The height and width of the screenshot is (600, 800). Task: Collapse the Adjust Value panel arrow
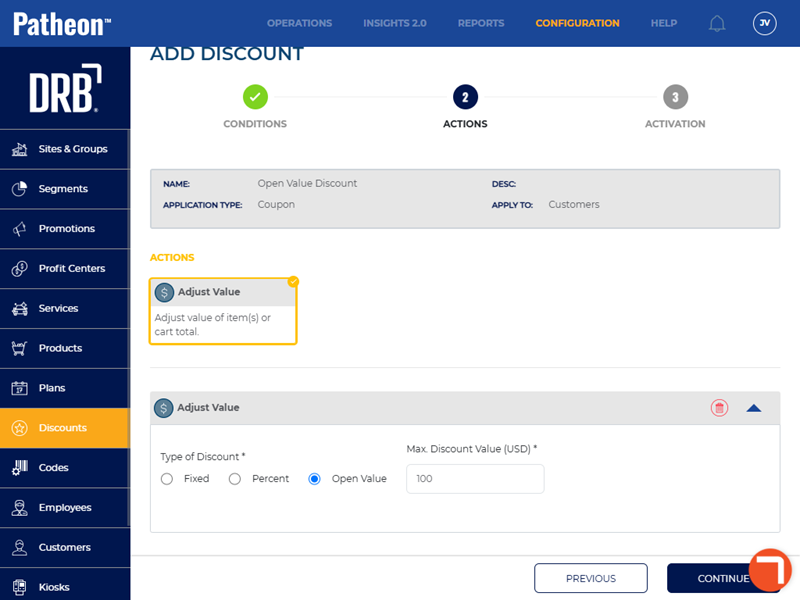tap(754, 408)
